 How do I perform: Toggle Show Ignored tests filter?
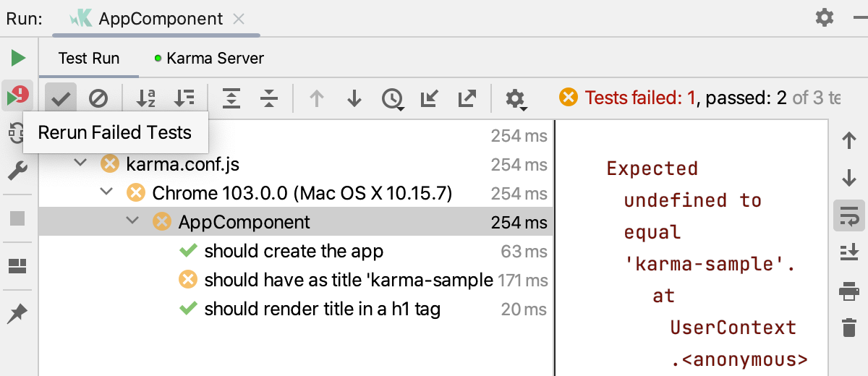point(98,98)
